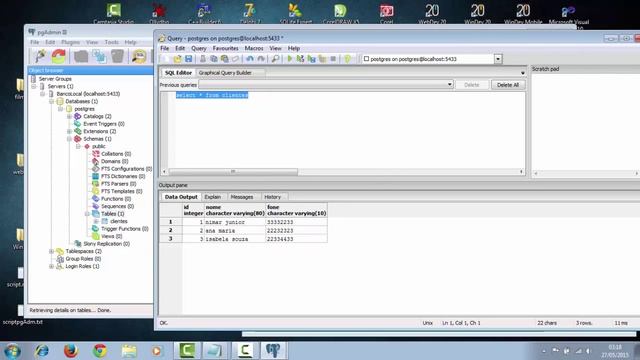Click the Delete All button

pyautogui.click(x=508, y=85)
